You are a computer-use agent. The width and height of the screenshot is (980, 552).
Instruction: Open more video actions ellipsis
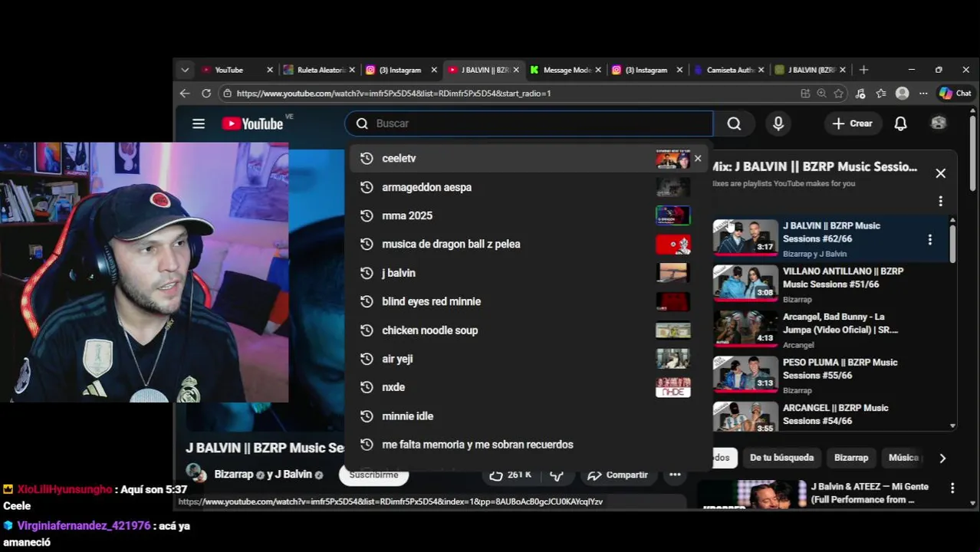point(675,475)
